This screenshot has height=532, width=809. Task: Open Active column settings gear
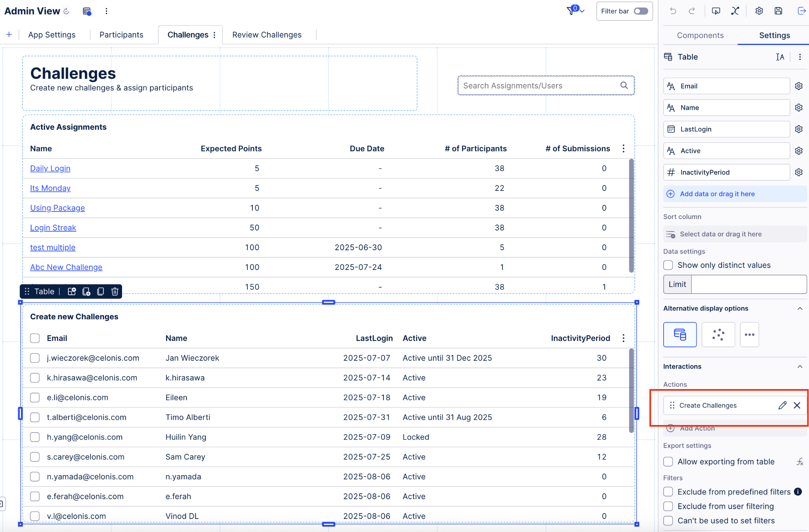[x=799, y=151]
